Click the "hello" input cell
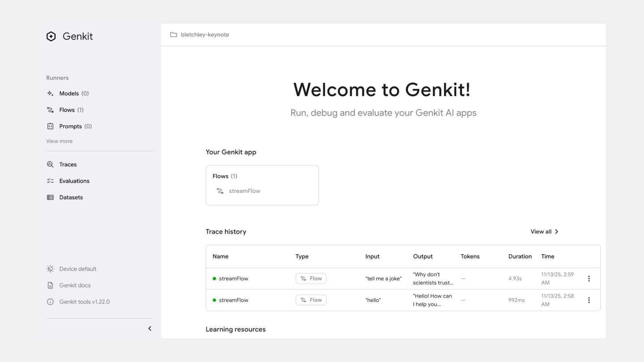Viewport: 644px width, 362px height. pyautogui.click(x=373, y=300)
